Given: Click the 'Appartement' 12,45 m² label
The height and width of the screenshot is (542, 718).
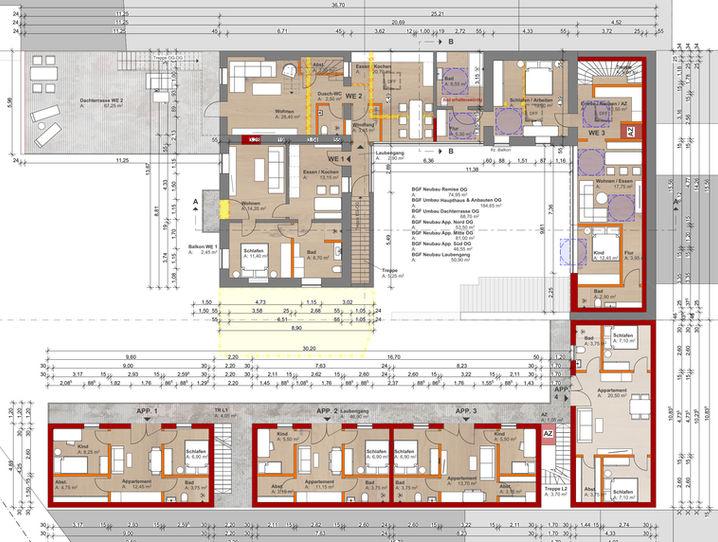Looking at the screenshot, I should tap(136, 482).
